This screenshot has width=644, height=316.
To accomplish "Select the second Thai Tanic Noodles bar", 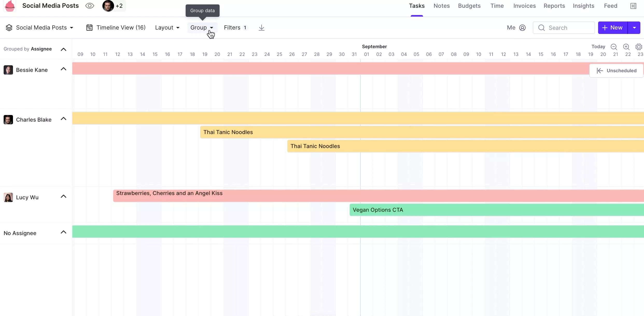I will [466, 146].
